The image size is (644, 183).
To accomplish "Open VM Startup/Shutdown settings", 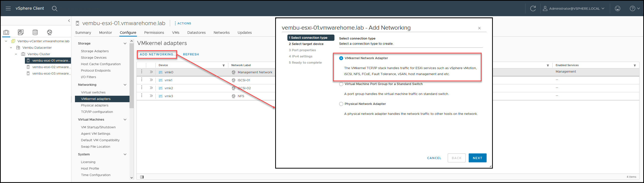I will point(98,127).
